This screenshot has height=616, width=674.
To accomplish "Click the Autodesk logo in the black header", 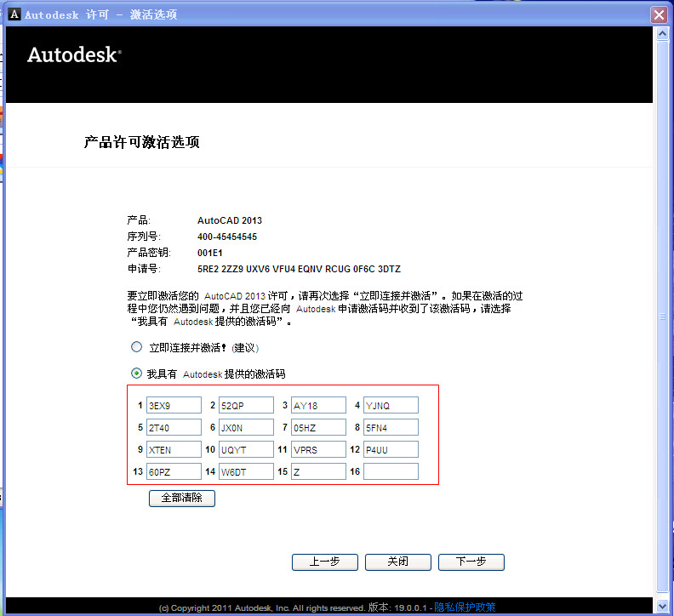I will tap(74, 55).
